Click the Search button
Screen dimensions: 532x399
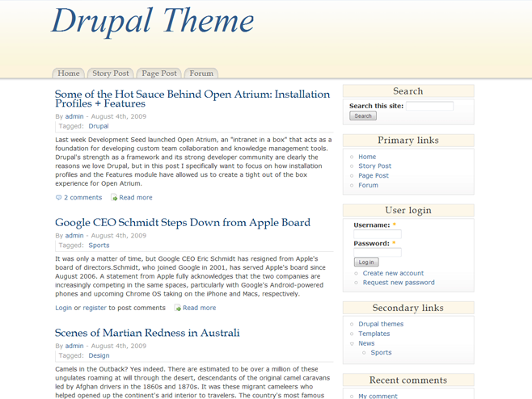point(363,116)
